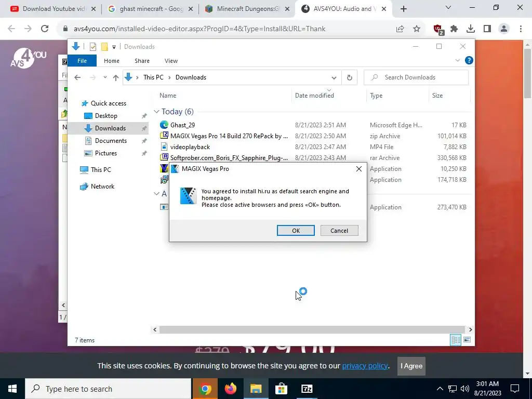The width and height of the screenshot is (532, 399).
Task: Open Chrome three-dot menu
Action: click(x=521, y=29)
